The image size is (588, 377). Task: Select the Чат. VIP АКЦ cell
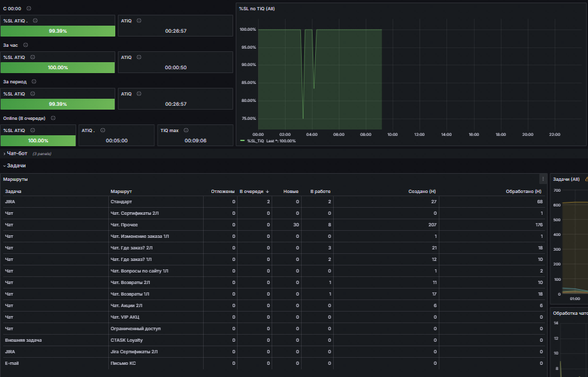(x=156, y=317)
